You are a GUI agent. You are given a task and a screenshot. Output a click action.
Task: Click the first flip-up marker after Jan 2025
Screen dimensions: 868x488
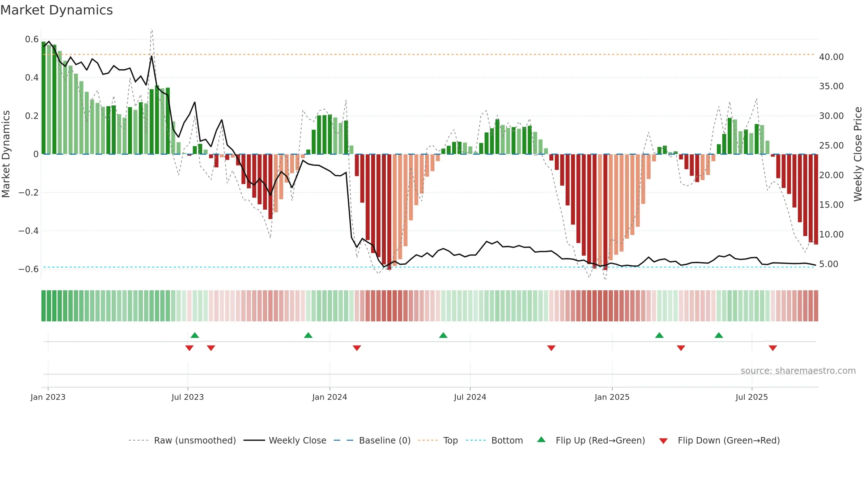pos(659,335)
